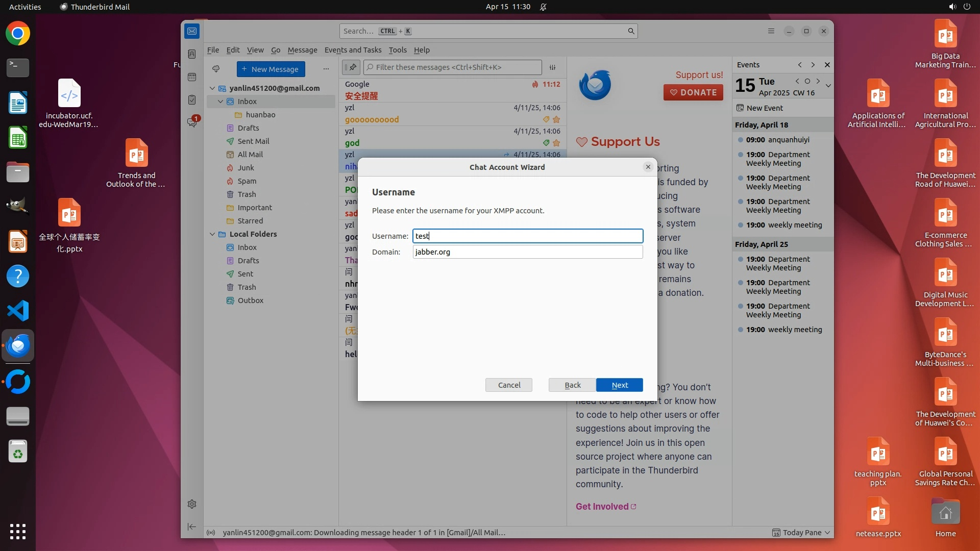Open the address book sidebar icon

point(192,54)
